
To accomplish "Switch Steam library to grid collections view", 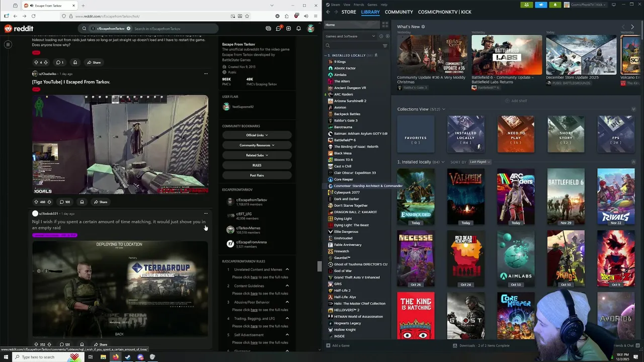I will tap(385, 25).
